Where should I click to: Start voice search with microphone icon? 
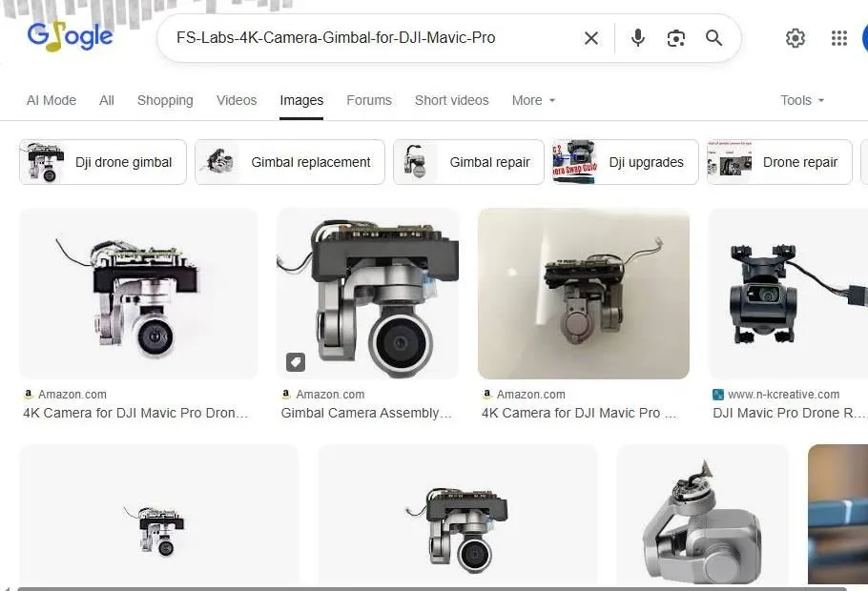(x=638, y=38)
